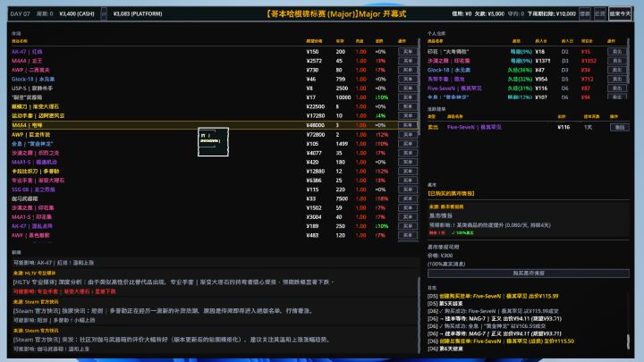The width and height of the screenshot is (644, 362).
Task: Click the log panel scrollbar thumb
Action: pos(628,341)
